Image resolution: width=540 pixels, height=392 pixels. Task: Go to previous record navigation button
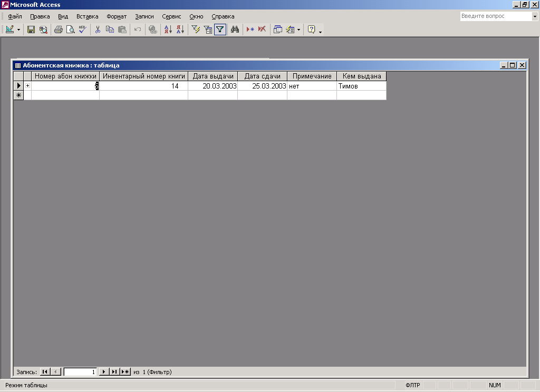[x=56, y=371]
